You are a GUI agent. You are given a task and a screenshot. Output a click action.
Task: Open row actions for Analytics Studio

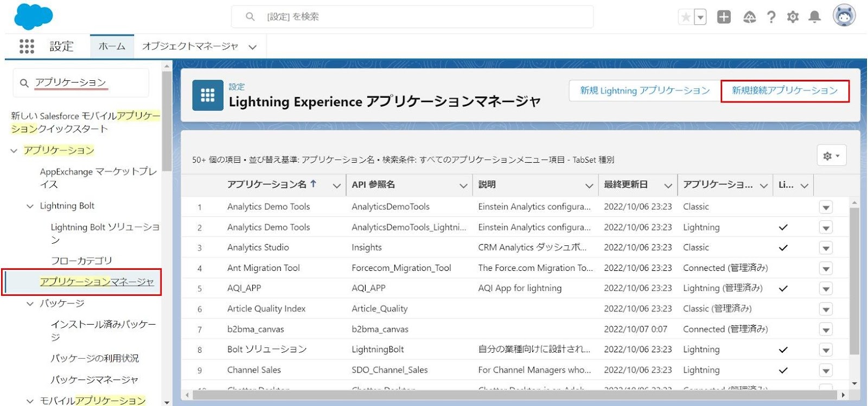826,248
